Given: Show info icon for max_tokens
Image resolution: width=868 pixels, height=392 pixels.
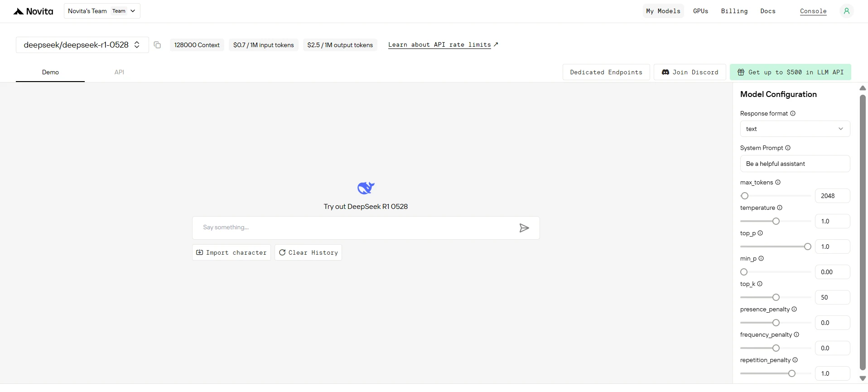Looking at the screenshot, I should [778, 182].
